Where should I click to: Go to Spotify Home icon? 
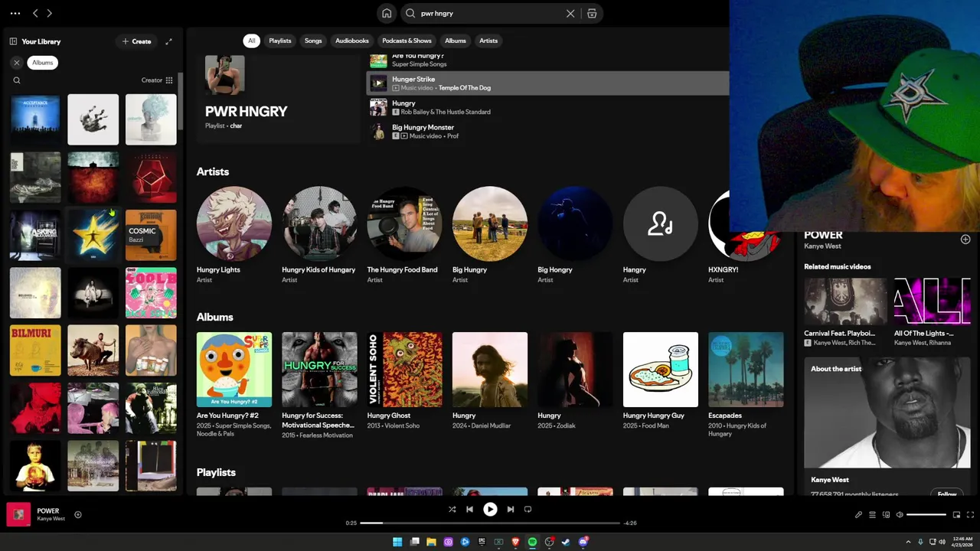point(387,13)
